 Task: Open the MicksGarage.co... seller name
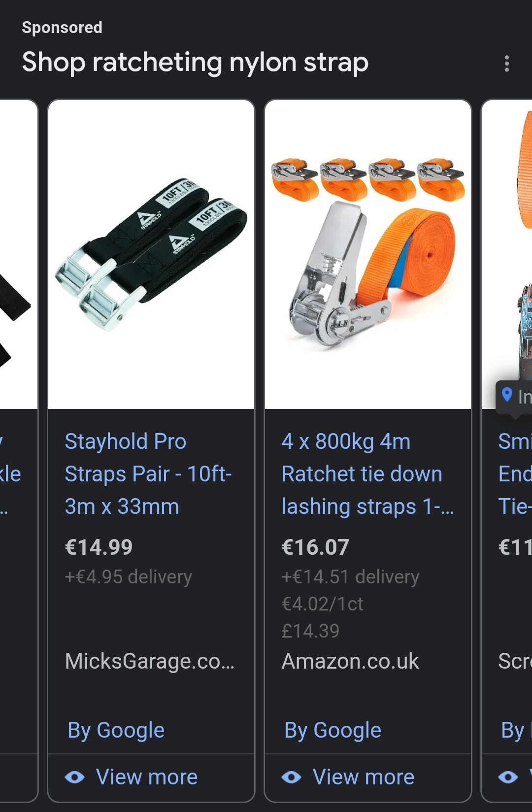[x=150, y=661]
